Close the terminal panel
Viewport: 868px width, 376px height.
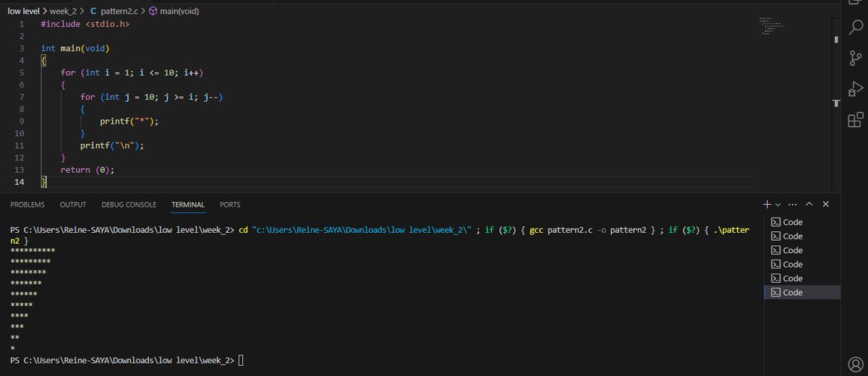coord(825,205)
